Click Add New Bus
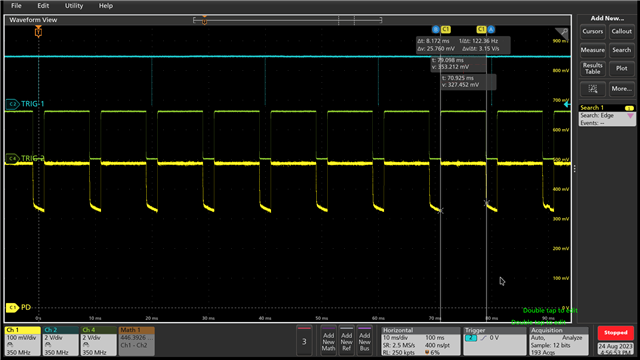Screen dimensions: 640x360 (x=364, y=341)
